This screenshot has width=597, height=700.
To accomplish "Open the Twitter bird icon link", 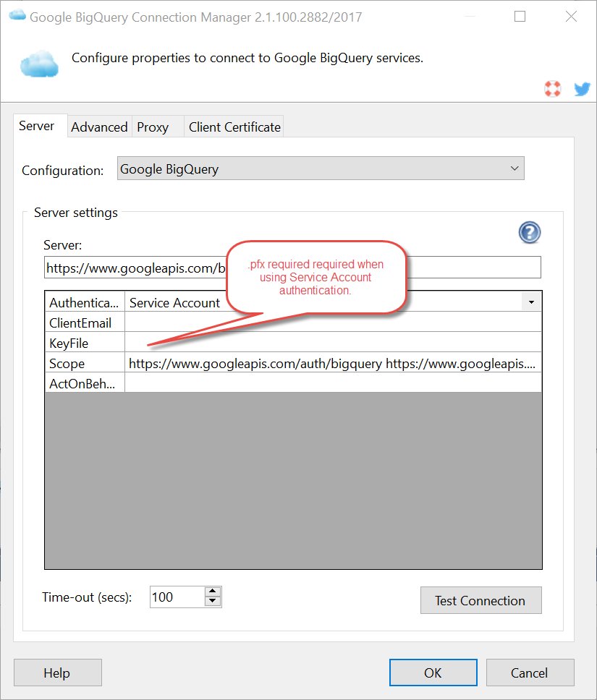I will click(582, 89).
